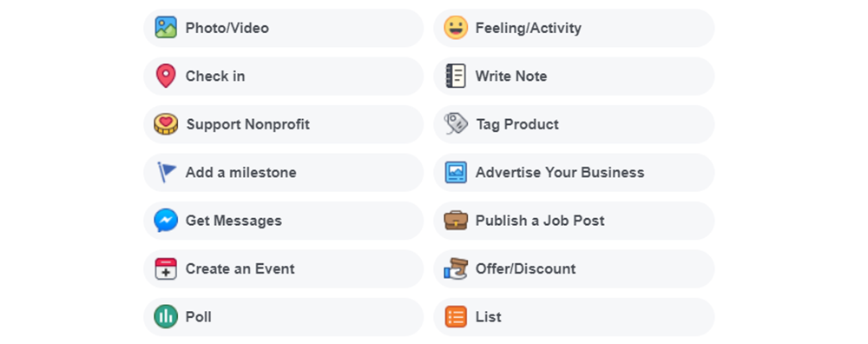Click the briefcase Job Post icon

pyautogui.click(x=456, y=221)
